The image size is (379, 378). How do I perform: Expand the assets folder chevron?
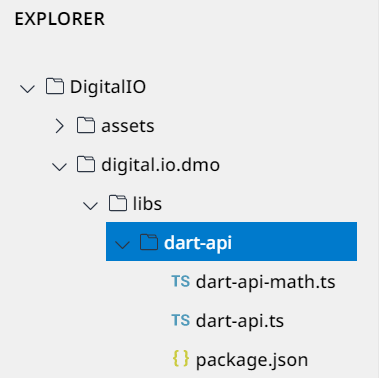pyautogui.click(x=60, y=126)
